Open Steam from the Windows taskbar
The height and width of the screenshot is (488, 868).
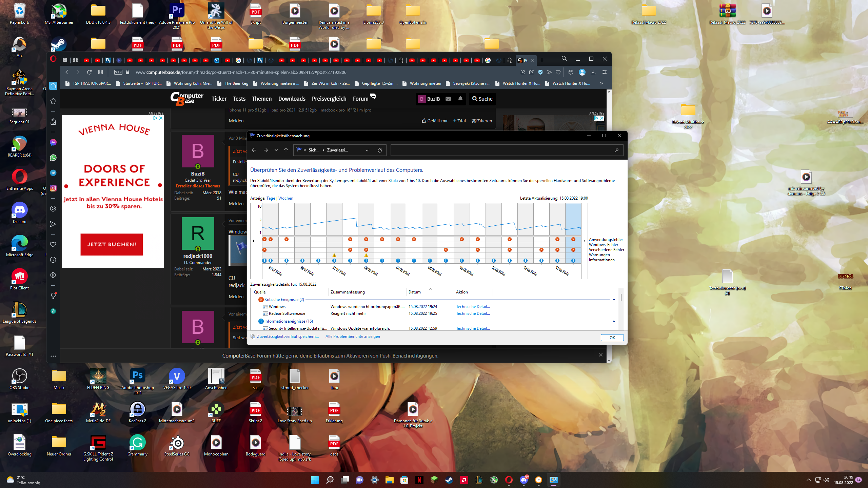point(449,480)
